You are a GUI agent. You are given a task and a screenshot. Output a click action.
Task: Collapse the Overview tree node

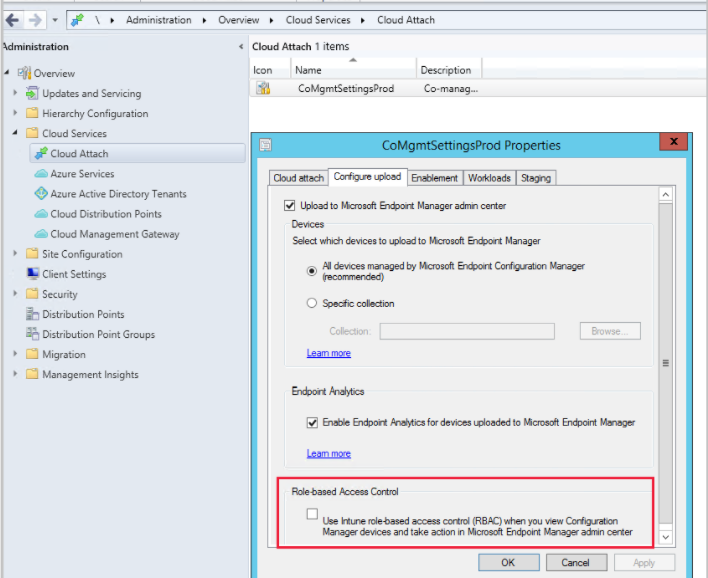point(7,72)
